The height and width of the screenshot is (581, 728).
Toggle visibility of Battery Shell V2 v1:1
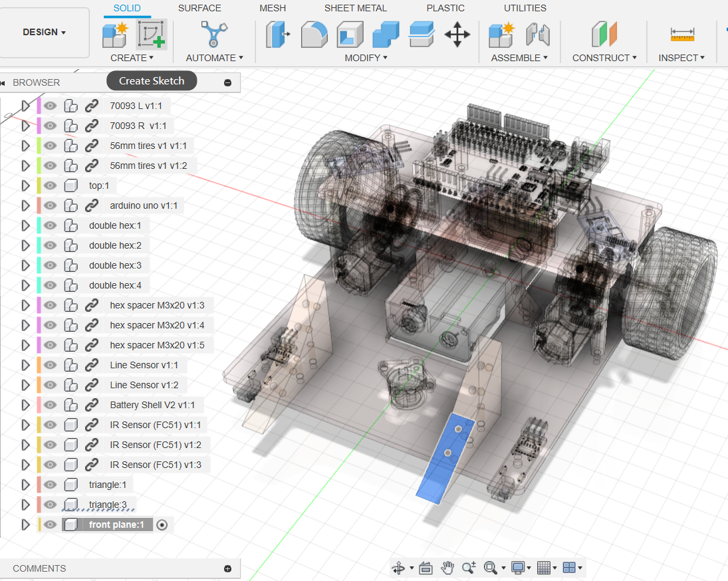[51, 405]
